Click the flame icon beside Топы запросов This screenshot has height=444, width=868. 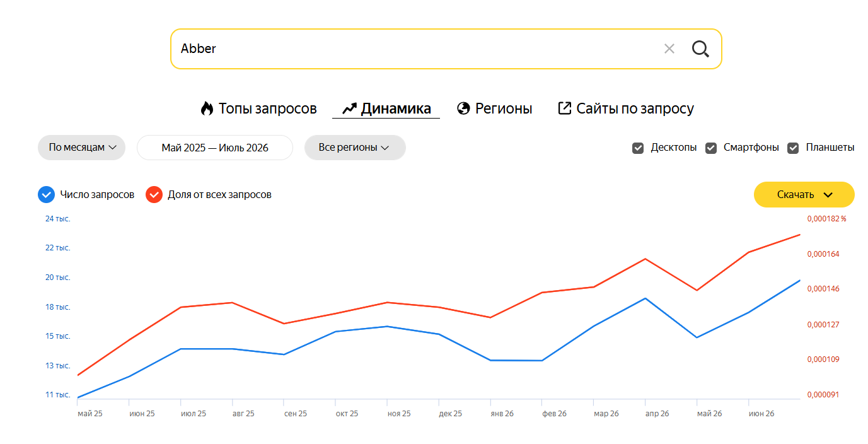pyautogui.click(x=207, y=108)
